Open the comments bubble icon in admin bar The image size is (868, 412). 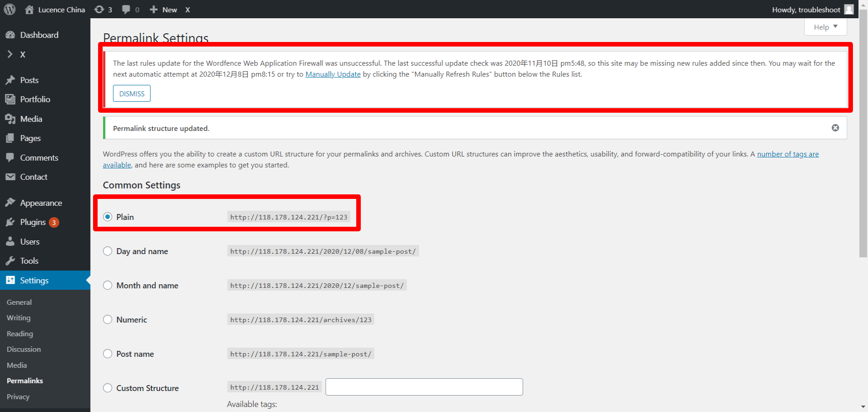point(126,10)
